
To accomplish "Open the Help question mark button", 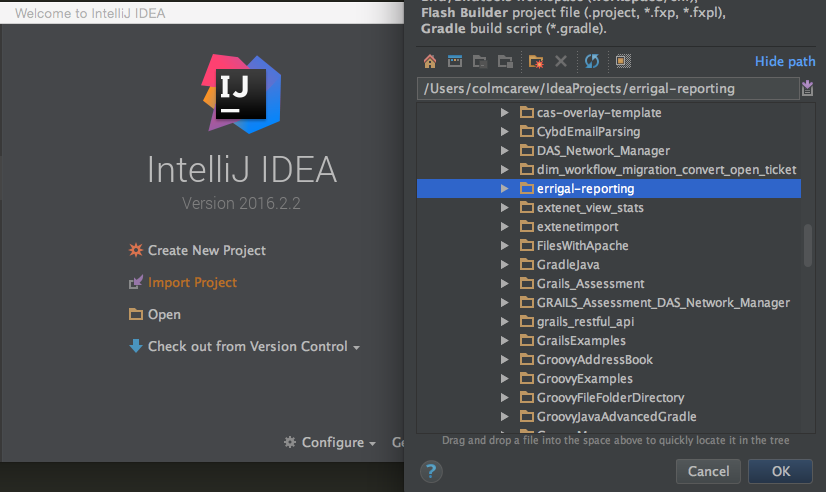I will [x=431, y=471].
